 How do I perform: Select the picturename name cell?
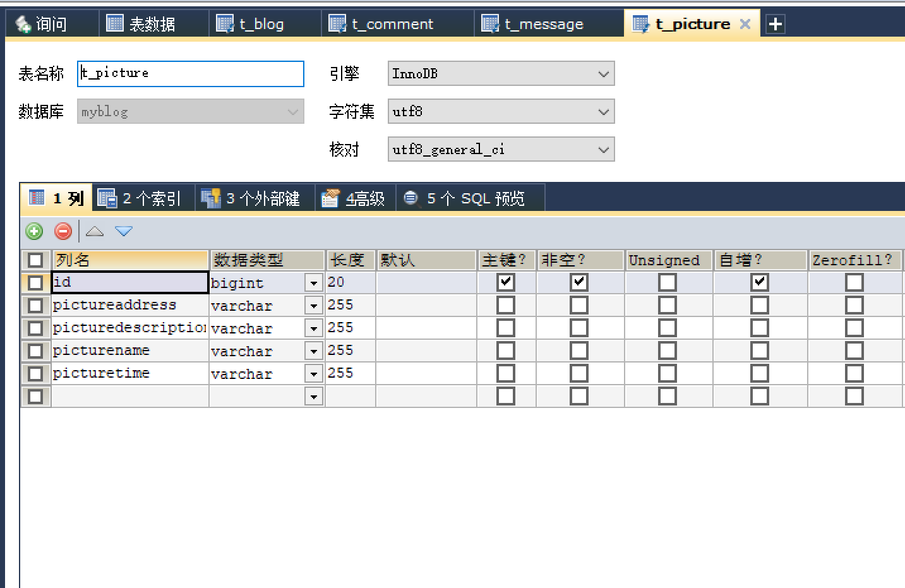point(130,351)
